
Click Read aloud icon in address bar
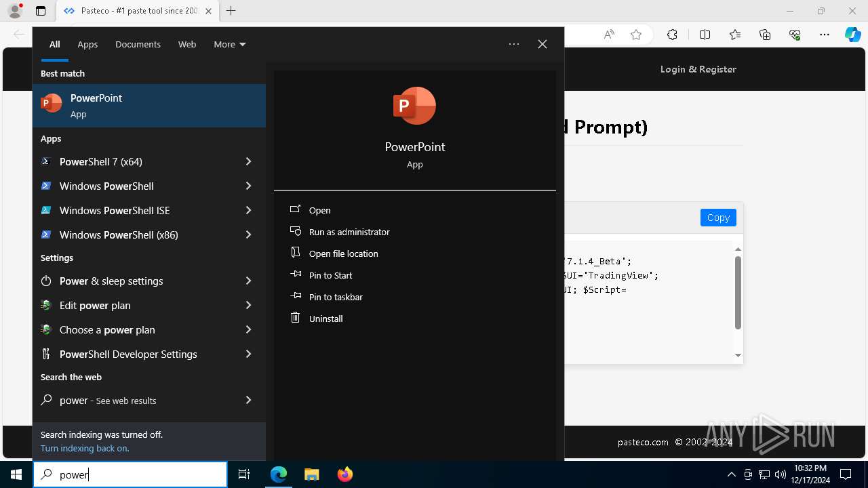(609, 35)
